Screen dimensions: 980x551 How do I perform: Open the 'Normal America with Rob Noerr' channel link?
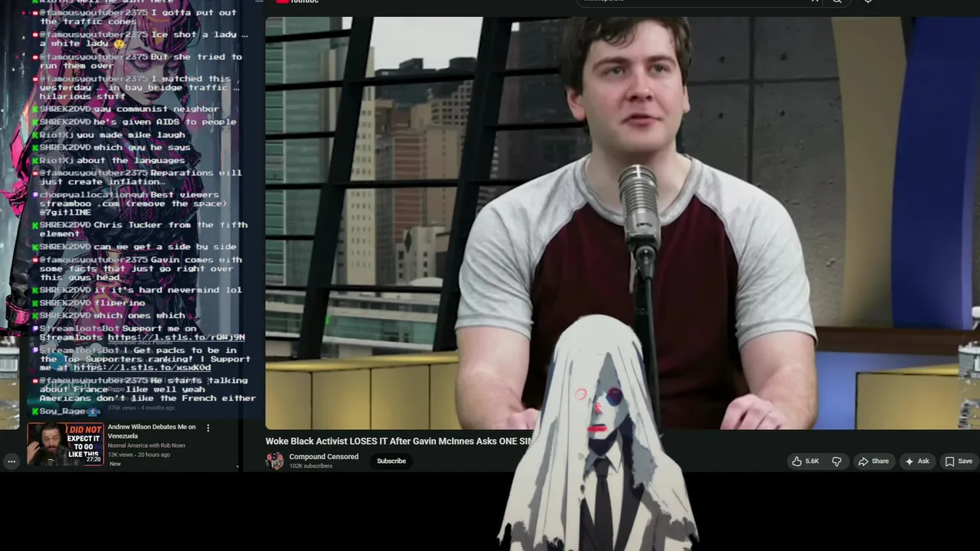(146, 445)
